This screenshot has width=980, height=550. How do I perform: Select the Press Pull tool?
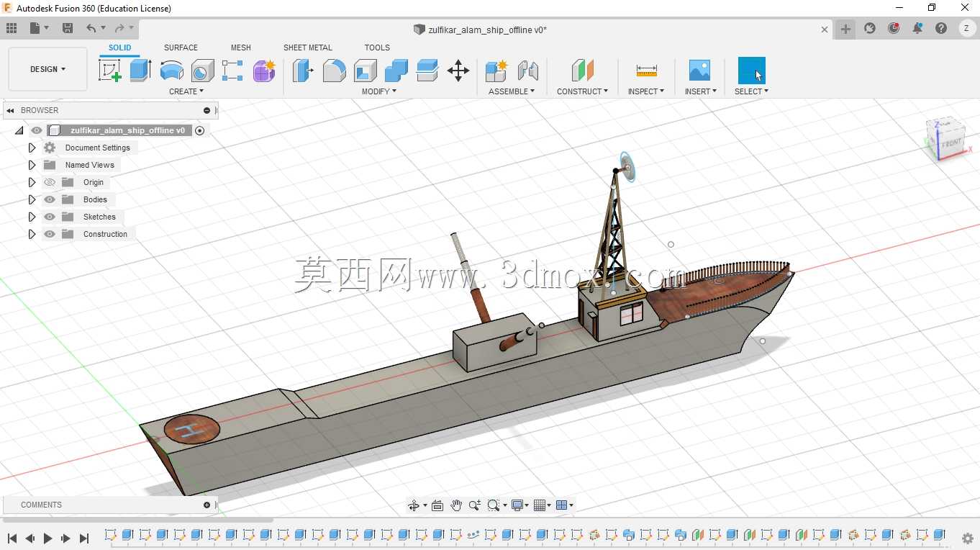point(303,71)
